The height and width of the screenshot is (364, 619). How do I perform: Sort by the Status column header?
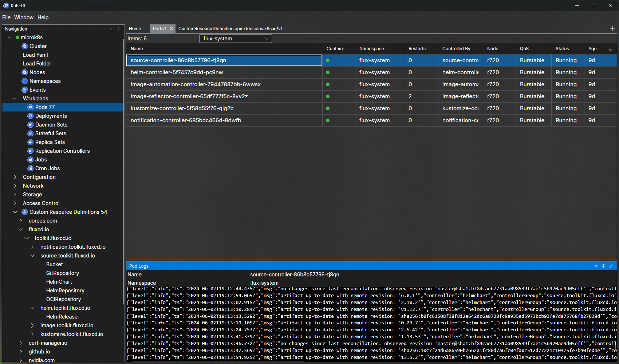pyautogui.click(x=568, y=49)
